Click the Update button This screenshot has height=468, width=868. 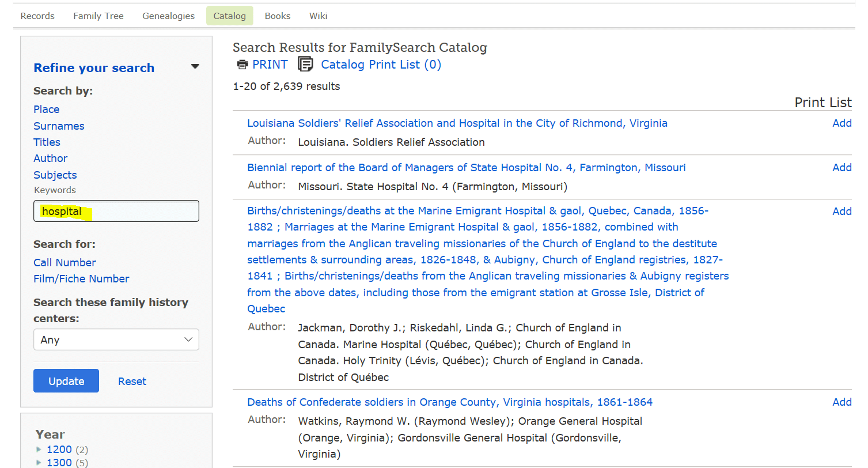[66, 381]
